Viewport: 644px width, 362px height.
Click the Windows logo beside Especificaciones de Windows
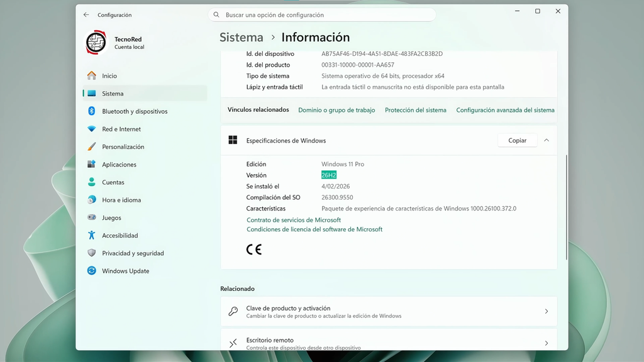pyautogui.click(x=233, y=140)
